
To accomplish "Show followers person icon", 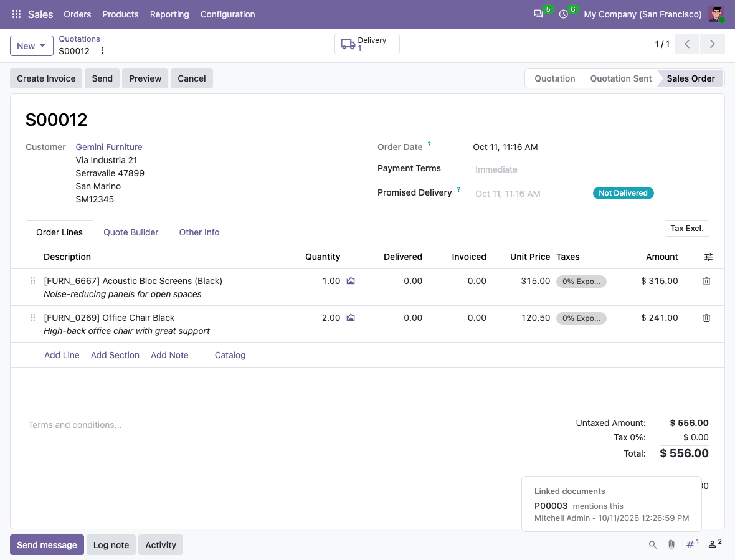I will pyautogui.click(x=715, y=544).
